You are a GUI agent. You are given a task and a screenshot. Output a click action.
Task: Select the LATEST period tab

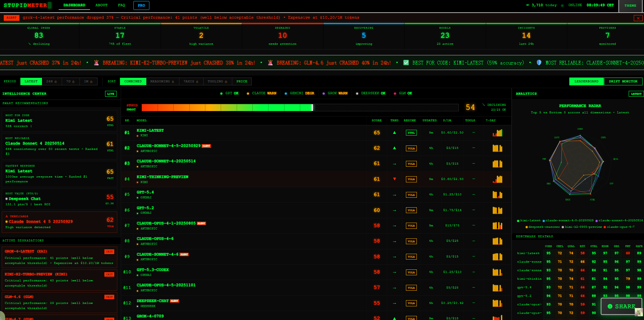coord(31,81)
